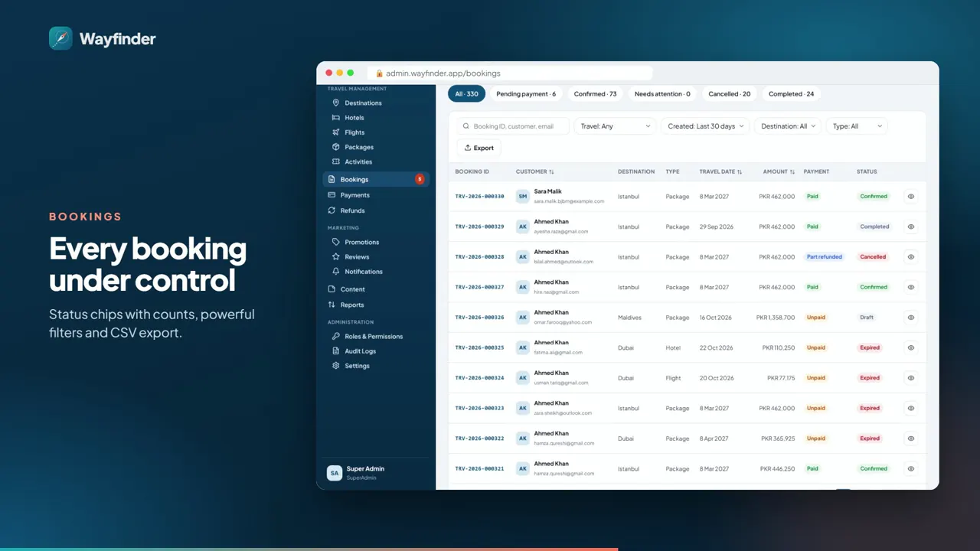Sort by the Travel Date column header

point(720,171)
